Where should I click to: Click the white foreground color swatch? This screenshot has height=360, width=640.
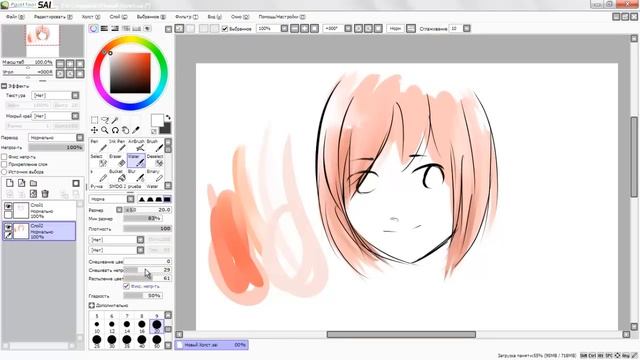pyautogui.click(x=157, y=120)
